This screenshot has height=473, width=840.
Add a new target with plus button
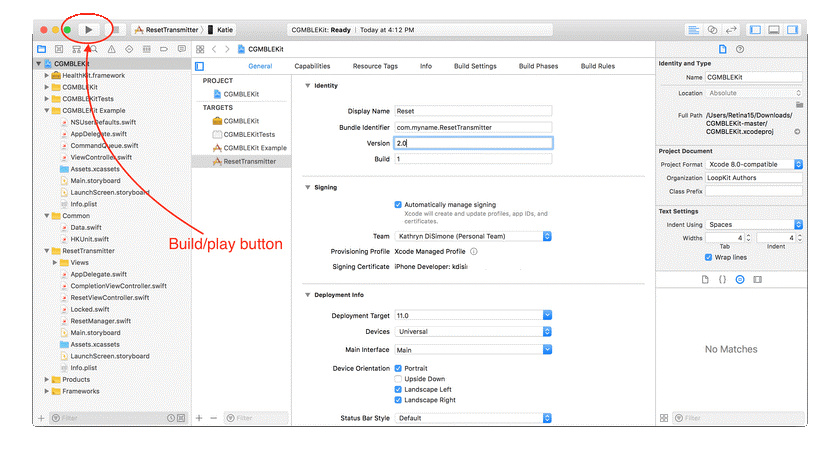click(x=199, y=418)
